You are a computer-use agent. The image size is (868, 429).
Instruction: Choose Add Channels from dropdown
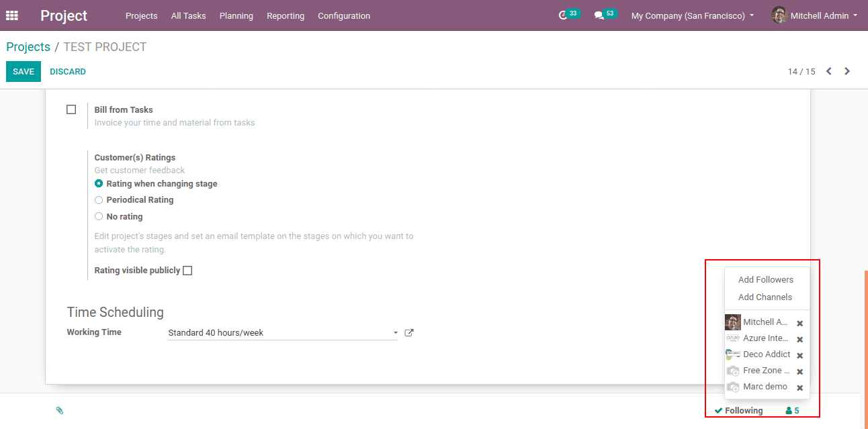pos(765,297)
